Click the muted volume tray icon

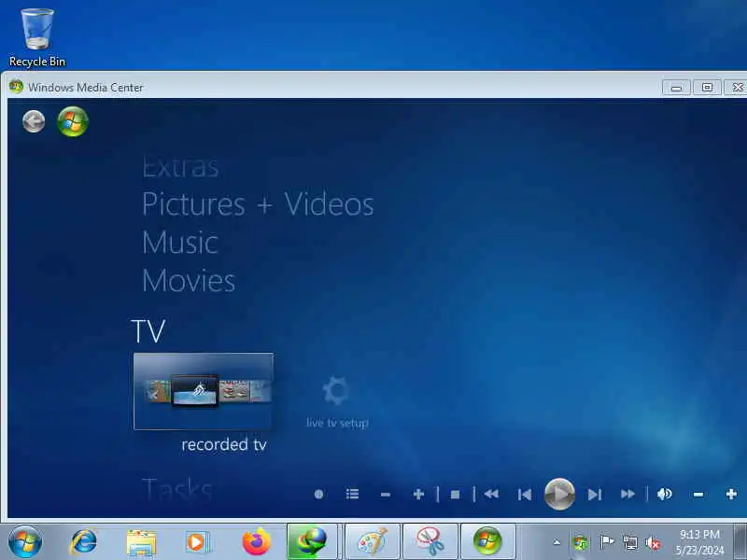[653, 542]
